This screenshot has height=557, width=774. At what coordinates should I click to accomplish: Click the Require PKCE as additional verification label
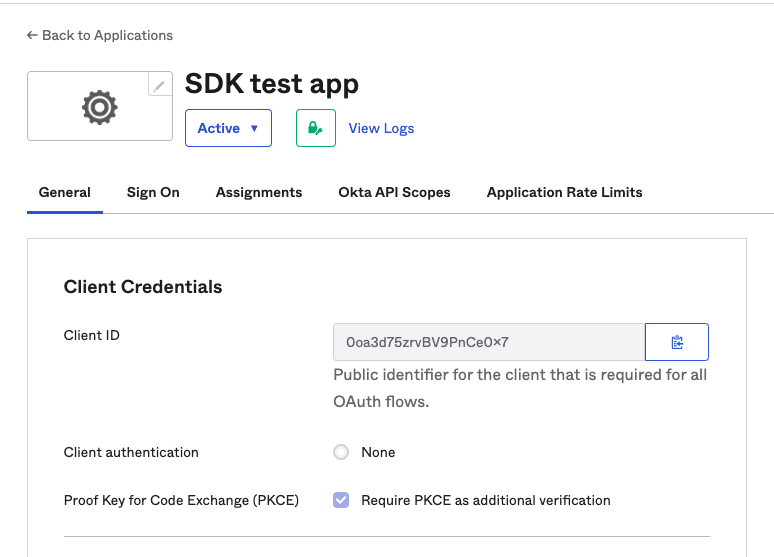[485, 500]
